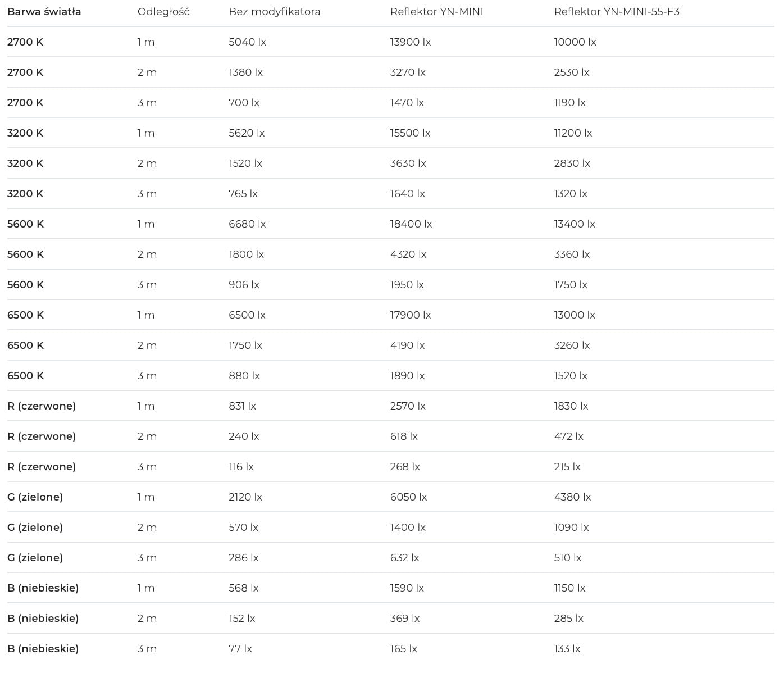Click the 472 lx value

[x=569, y=436]
